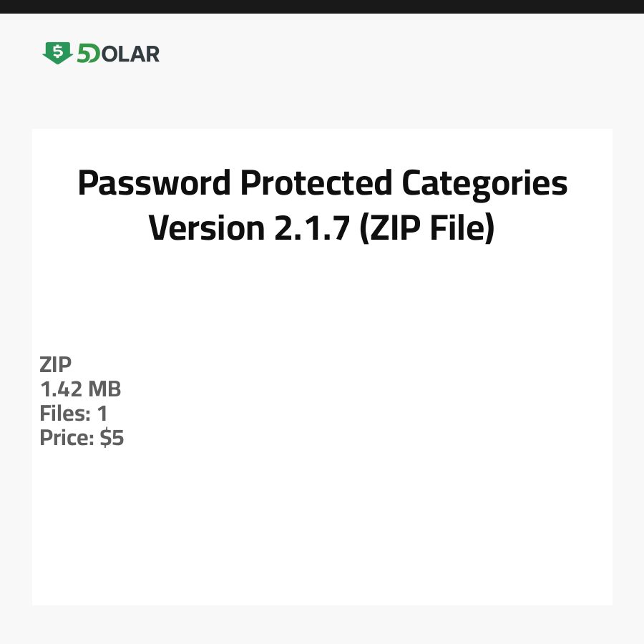Click the "MB" unit in file size
The height and width of the screenshot is (644, 644).
click(104, 389)
